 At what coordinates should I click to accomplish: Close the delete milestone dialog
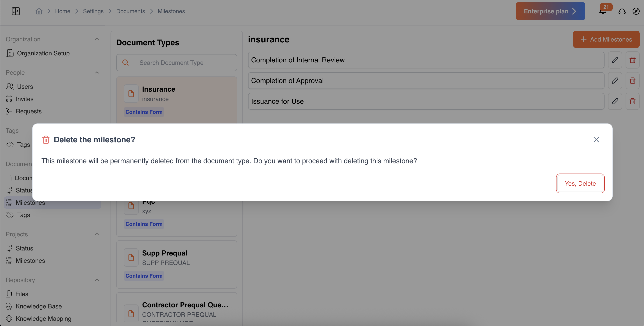[x=596, y=140]
